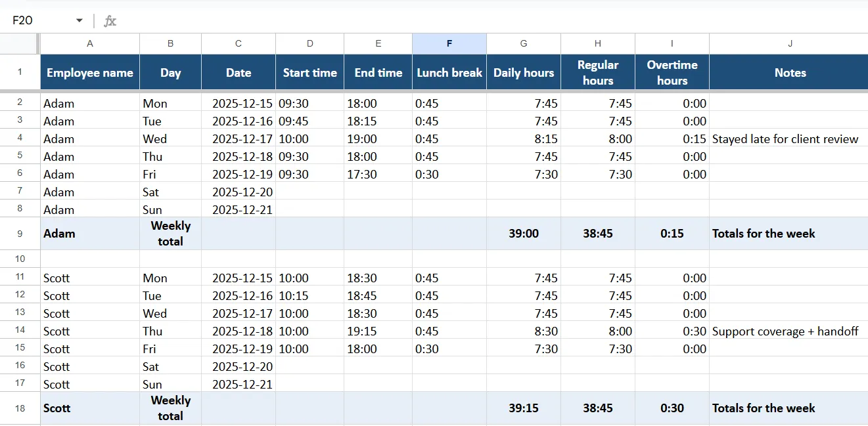
Task: Click Adam's Saturday date 2025-12-20
Action: click(x=239, y=192)
